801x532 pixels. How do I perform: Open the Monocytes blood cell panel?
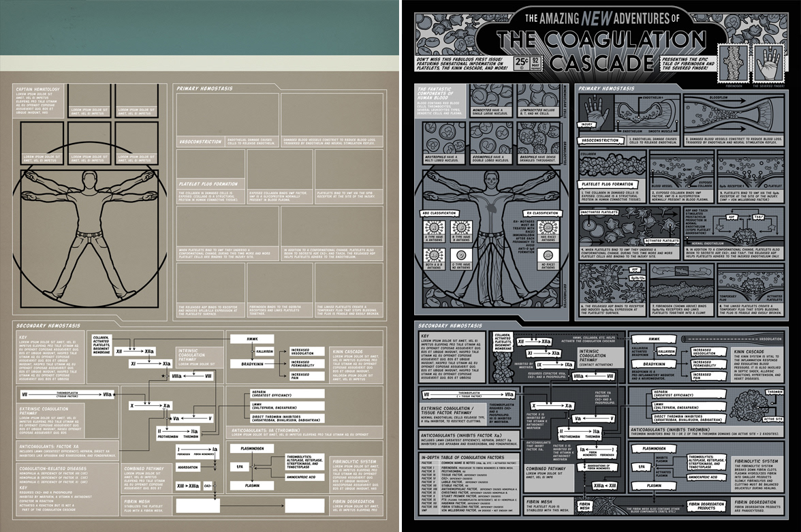click(x=492, y=101)
